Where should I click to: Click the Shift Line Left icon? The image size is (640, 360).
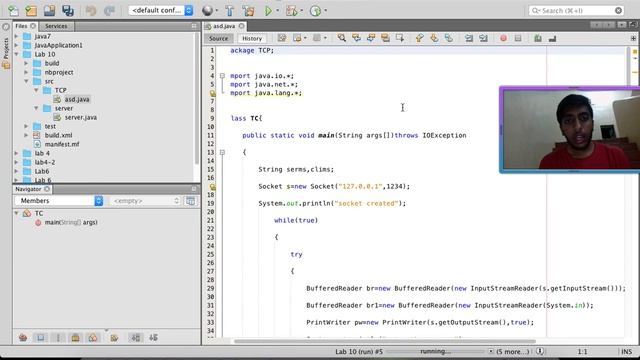(x=469, y=38)
